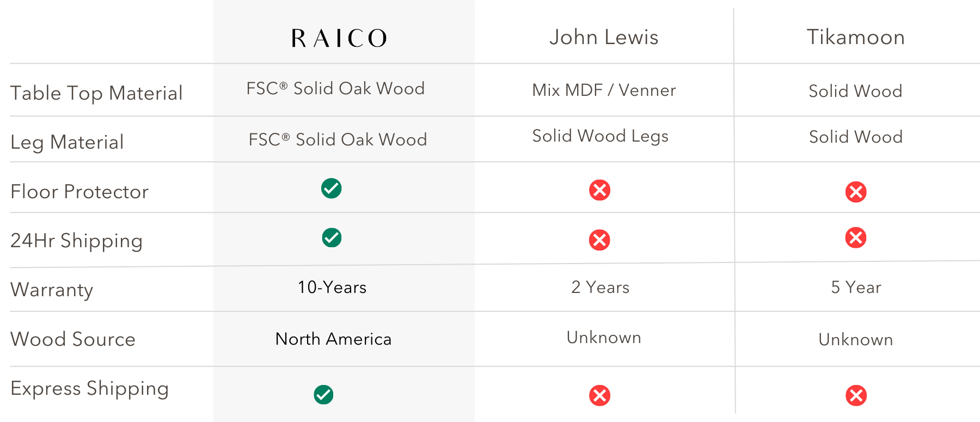The image size is (980, 422).
Task: Click Tikamoon Express Shipping red cross
Action: [x=856, y=396]
